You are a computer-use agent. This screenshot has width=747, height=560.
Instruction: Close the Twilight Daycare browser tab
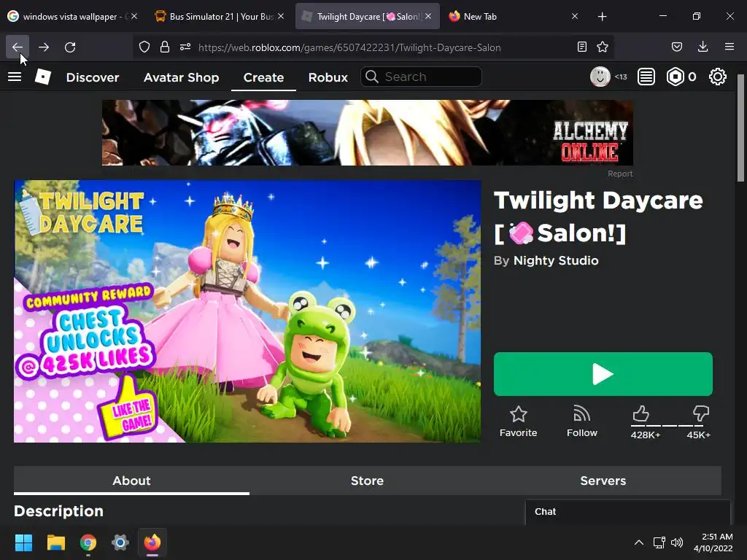click(x=428, y=16)
